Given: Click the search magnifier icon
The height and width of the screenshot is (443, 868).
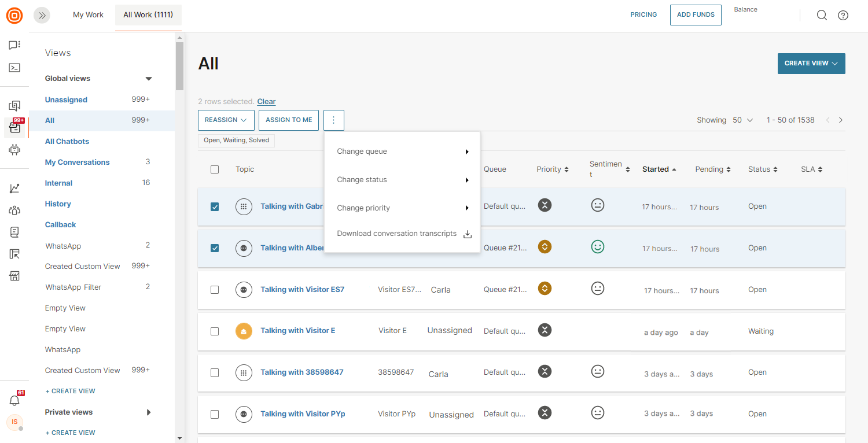Looking at the screenshot, I should pyautogui.click(x=822, y=15).
